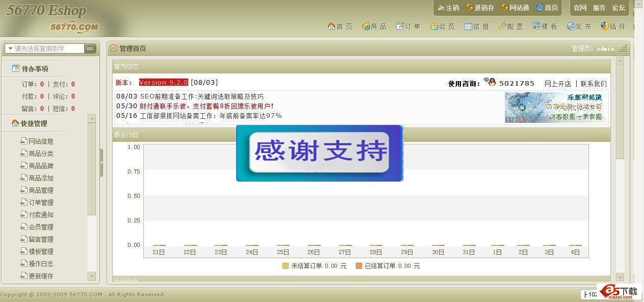Open the 模板 template icon in navigation
644x302 pixels.
pos(536,26)
